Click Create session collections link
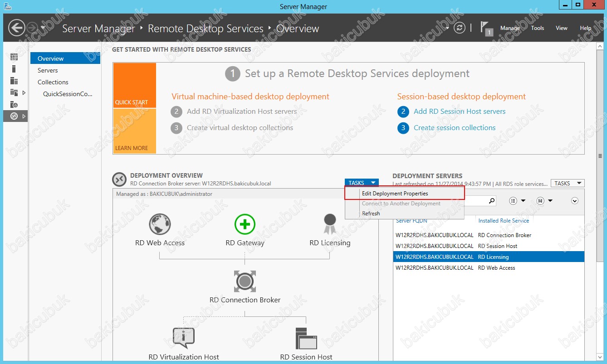Image resolution: width=607 pixels, height=364 pixels. click(x=455, y=127)
